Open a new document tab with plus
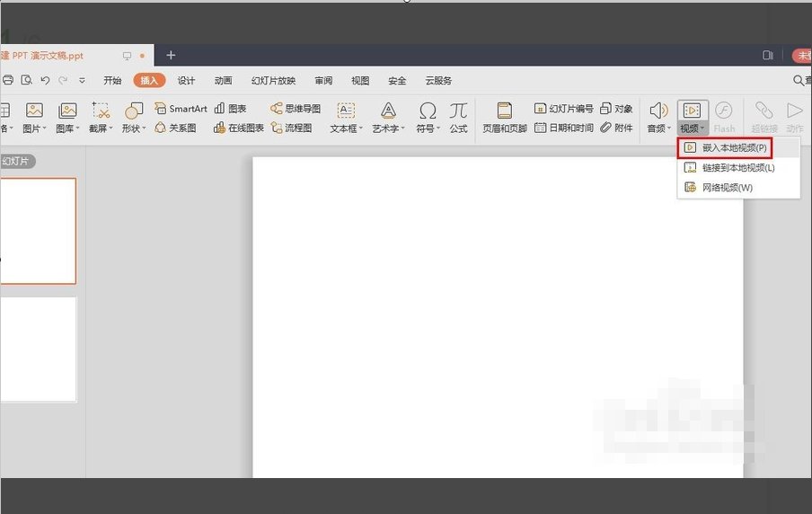 (171, 55)
